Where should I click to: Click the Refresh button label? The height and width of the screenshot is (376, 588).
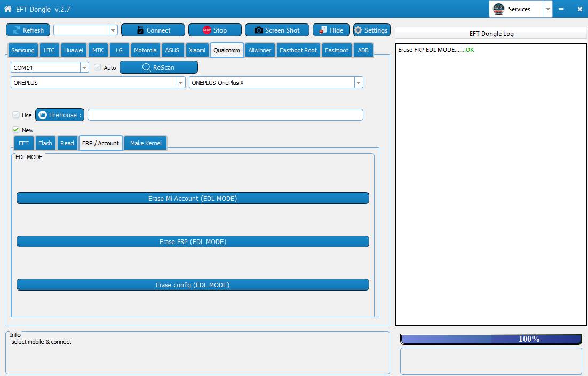(34, 30)
